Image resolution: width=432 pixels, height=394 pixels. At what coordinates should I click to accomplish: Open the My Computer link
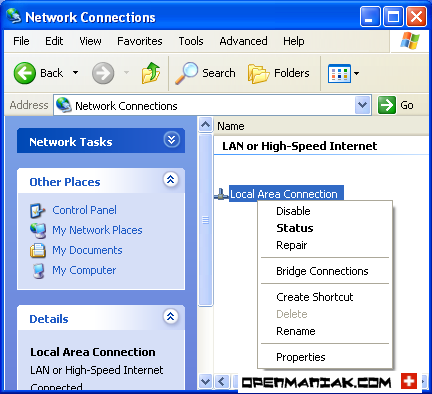[x=84, y=270]
